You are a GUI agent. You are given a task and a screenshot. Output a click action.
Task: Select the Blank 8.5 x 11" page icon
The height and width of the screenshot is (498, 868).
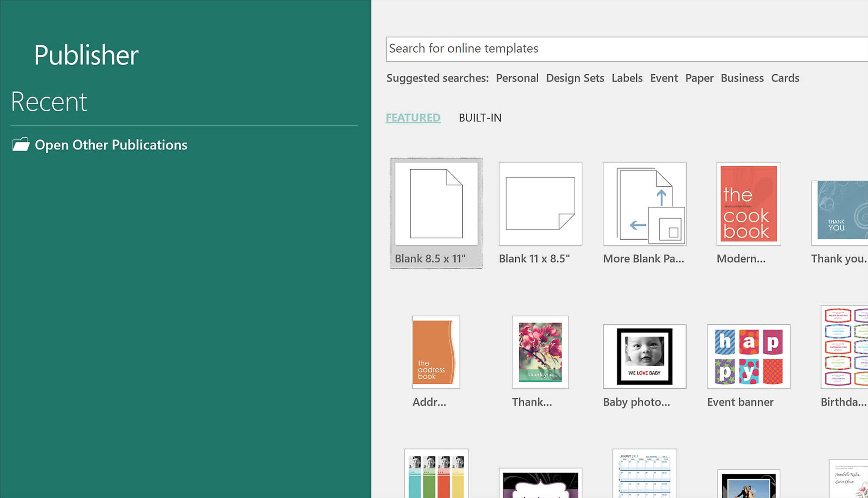pos(436,204)
